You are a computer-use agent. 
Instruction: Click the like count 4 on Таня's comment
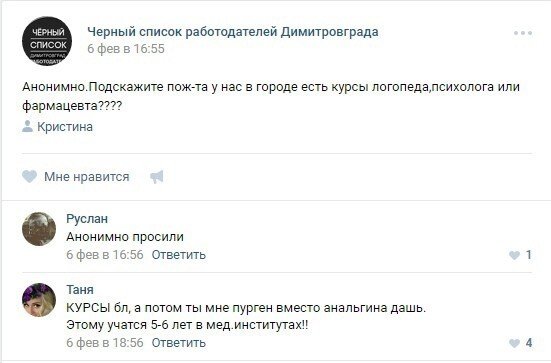[529, 343]
